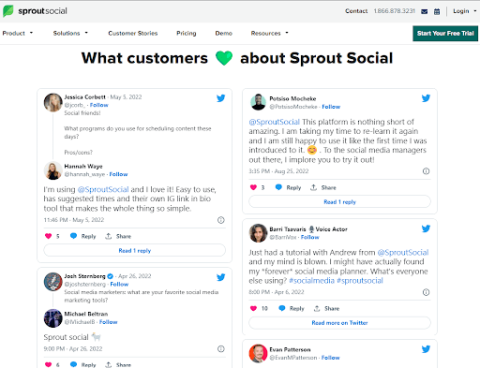Click Twitter bird icon on Potsiso Mocheke tweet

point(426,98)
